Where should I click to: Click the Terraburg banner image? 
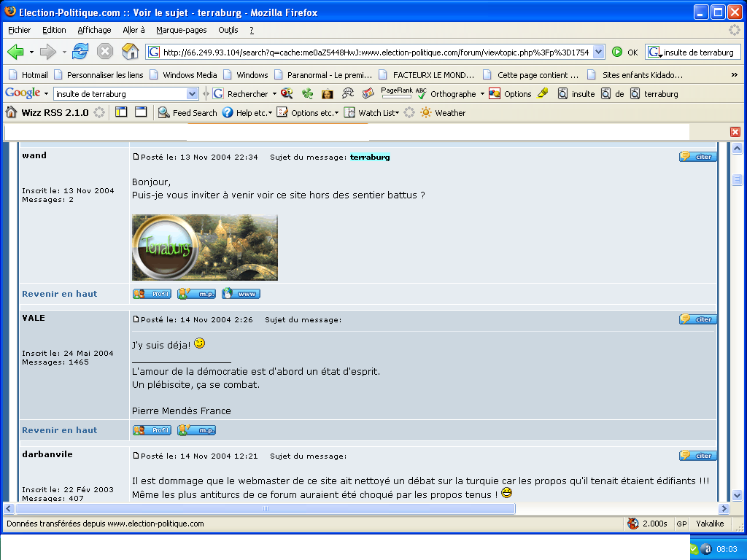[x=205, y=248]
